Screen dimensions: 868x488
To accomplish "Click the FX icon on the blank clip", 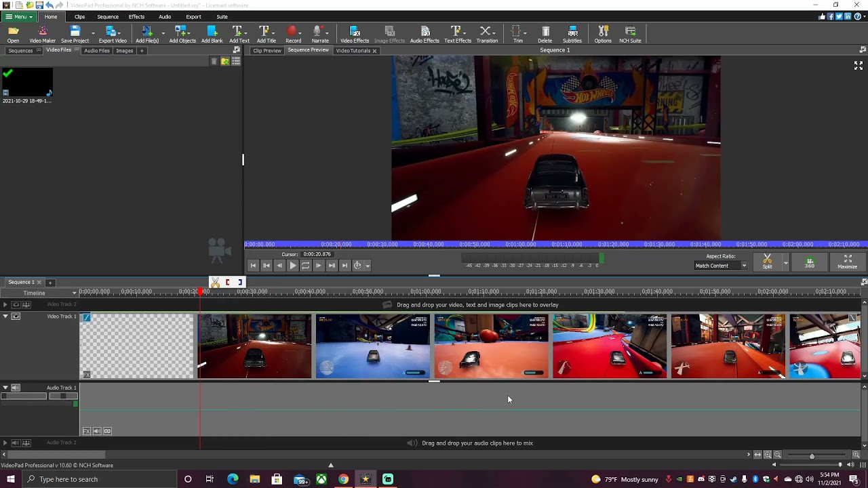I will 86,375.
